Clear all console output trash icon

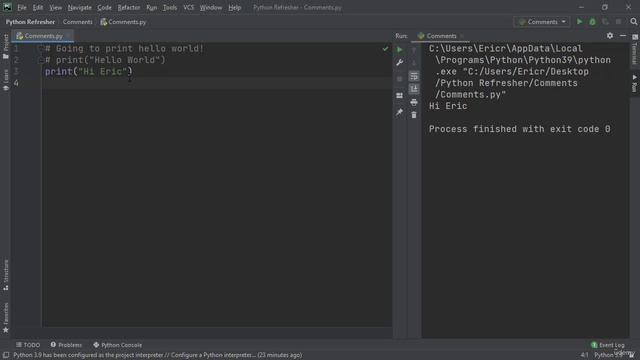[x=413, y=115]
